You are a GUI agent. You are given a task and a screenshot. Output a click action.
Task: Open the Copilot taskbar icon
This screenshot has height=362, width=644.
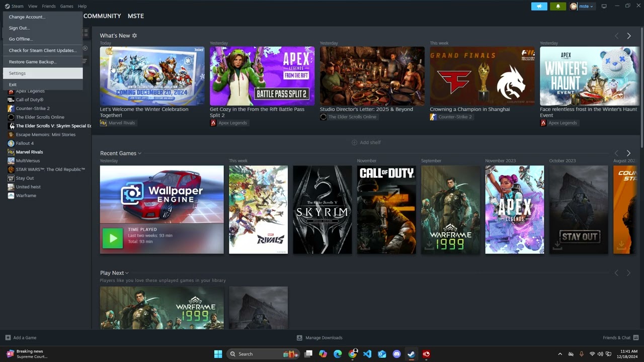click(x=323, y=354)
